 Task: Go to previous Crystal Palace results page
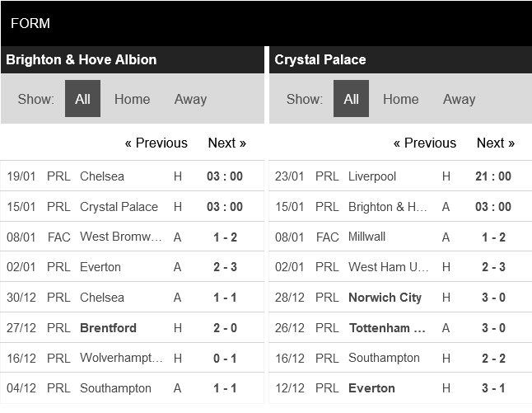point(424,143)
